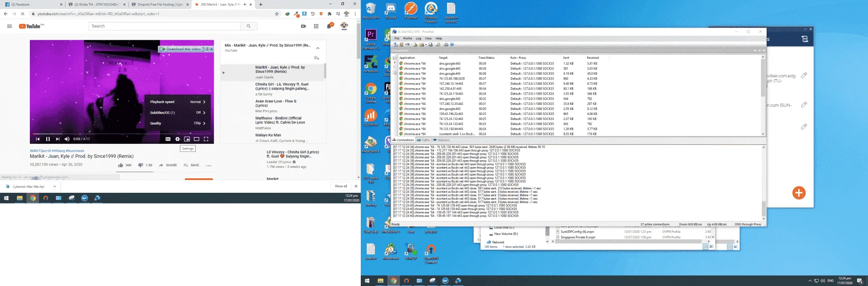Pause the YouTube video

coord(47,139)
